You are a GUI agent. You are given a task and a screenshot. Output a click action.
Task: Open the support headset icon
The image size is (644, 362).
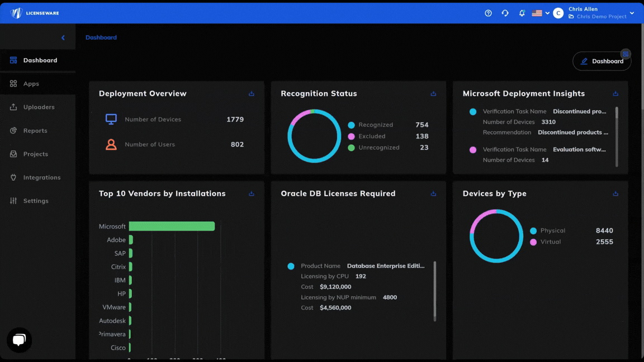[x=505, y=13]
